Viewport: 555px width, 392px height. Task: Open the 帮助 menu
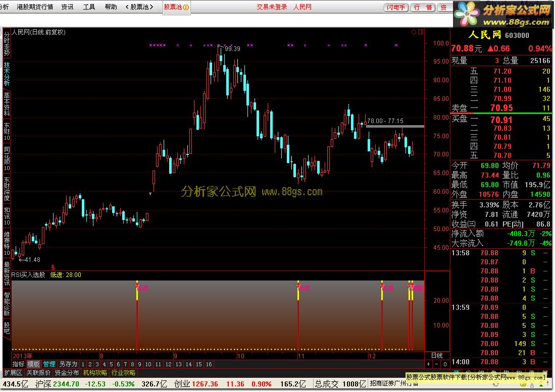[x=111, y=7]
